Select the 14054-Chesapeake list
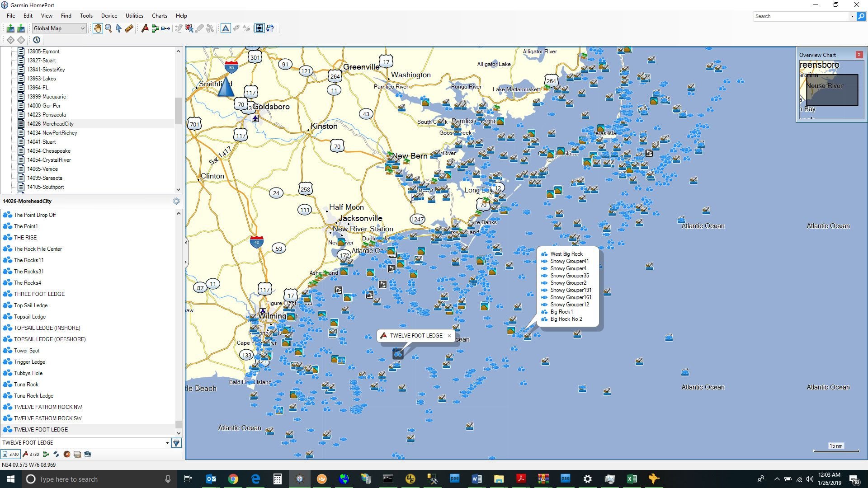Screen dimensions: 868x488 click(x=48, y=151)
